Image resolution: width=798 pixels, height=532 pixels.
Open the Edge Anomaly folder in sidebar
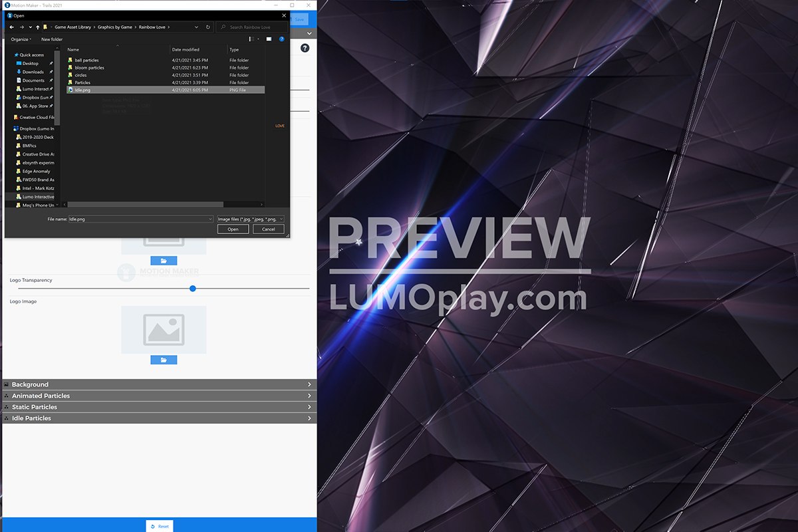click(36, 172)
